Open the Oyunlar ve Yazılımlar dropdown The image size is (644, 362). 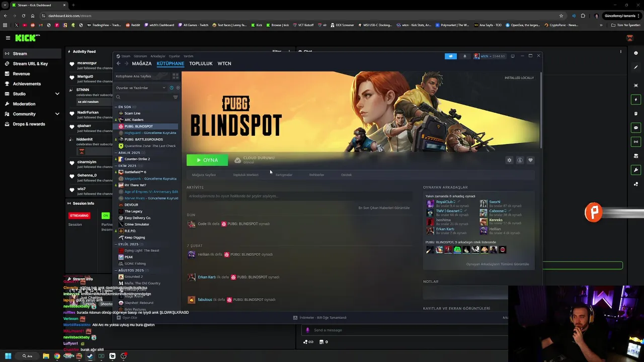141,87
